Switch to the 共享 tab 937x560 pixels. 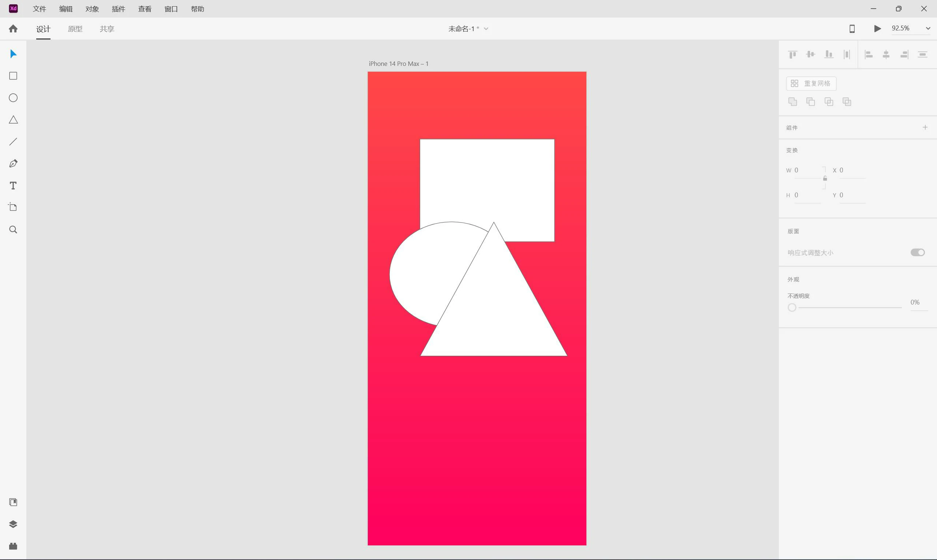pyautogui.click(x=107, y=29)
